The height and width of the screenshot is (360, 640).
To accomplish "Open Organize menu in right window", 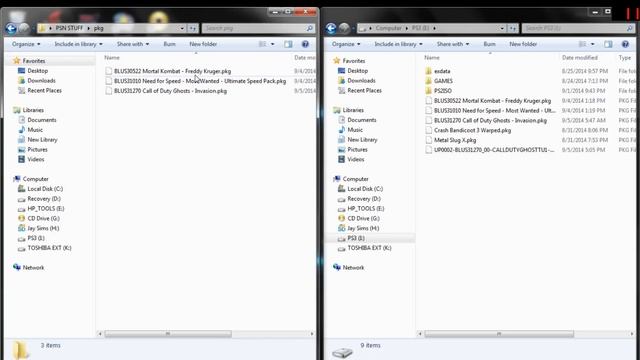I will coord(346,44).
